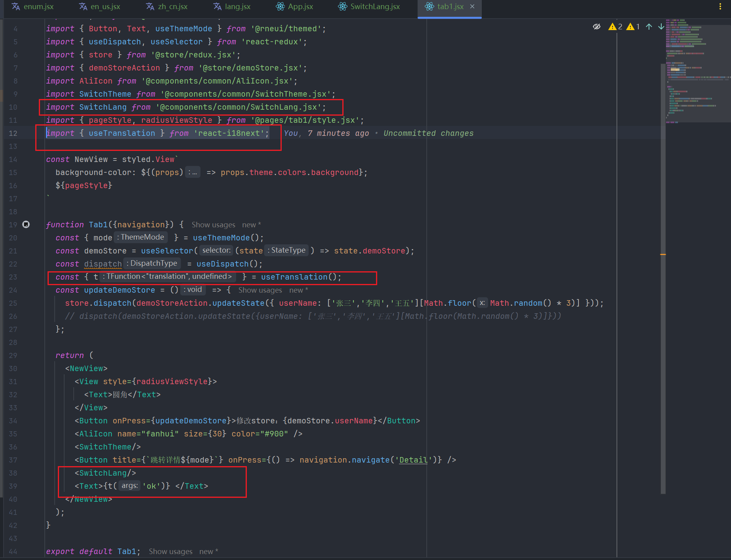Click the ThemeMode type inlay hint
The width and height of the screenshot is (731, 560).
tap(141, 237)
